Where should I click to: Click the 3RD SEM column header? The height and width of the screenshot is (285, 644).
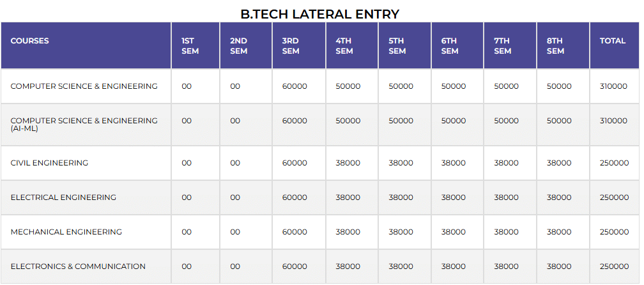tap(291, 46)
